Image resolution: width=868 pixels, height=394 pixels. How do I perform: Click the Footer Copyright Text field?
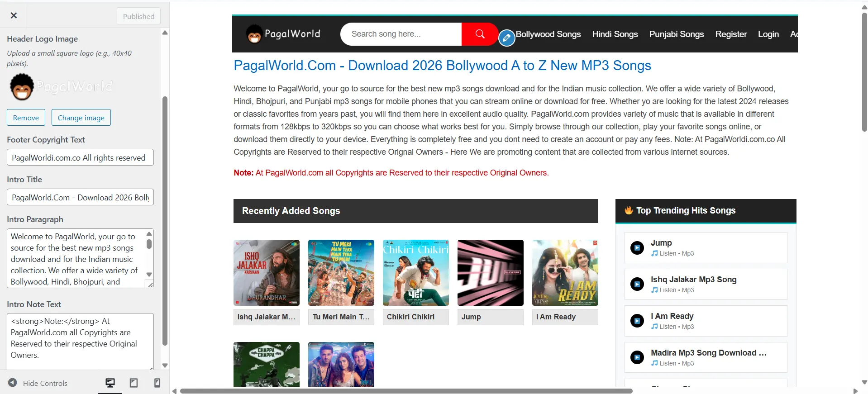80,157
